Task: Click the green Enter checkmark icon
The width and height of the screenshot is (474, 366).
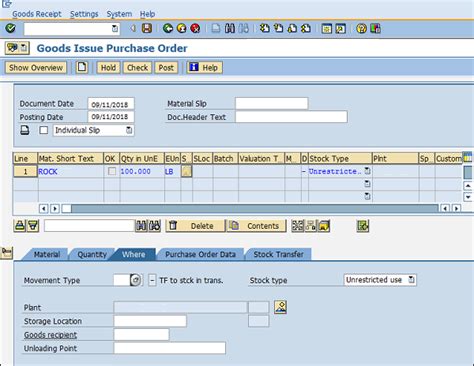Action: click(x=10, y=28)
